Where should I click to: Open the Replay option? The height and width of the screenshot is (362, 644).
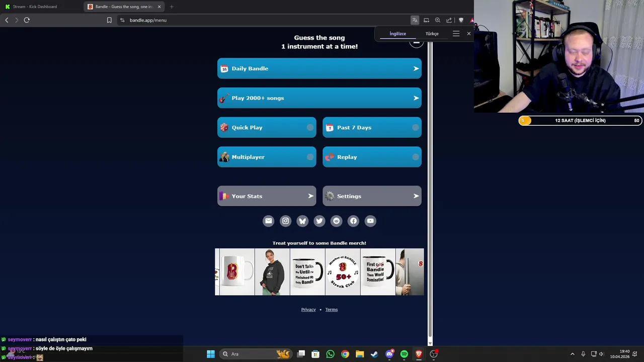pyautogui.click(x=372, y=157)
